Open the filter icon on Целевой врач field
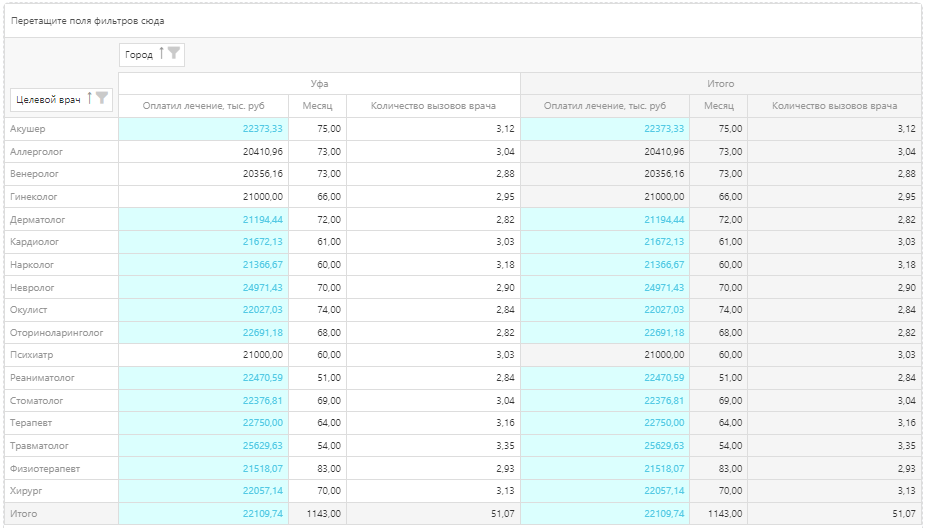 (102, 98)
